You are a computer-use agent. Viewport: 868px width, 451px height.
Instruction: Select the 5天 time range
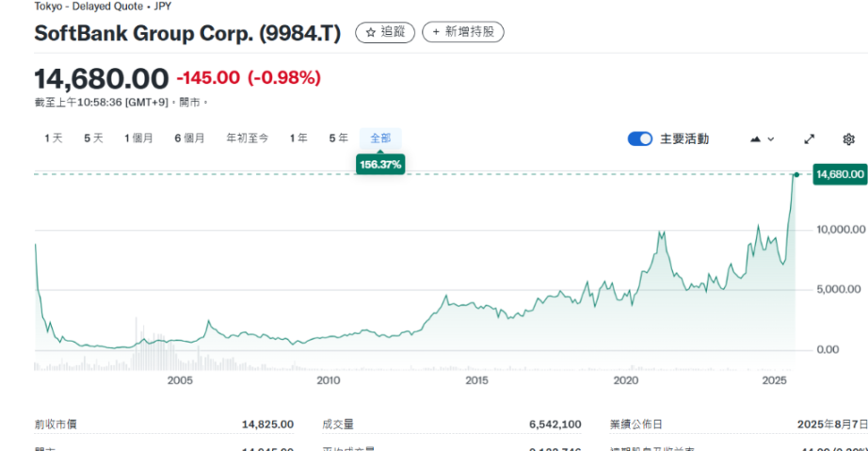pos(93,138)
